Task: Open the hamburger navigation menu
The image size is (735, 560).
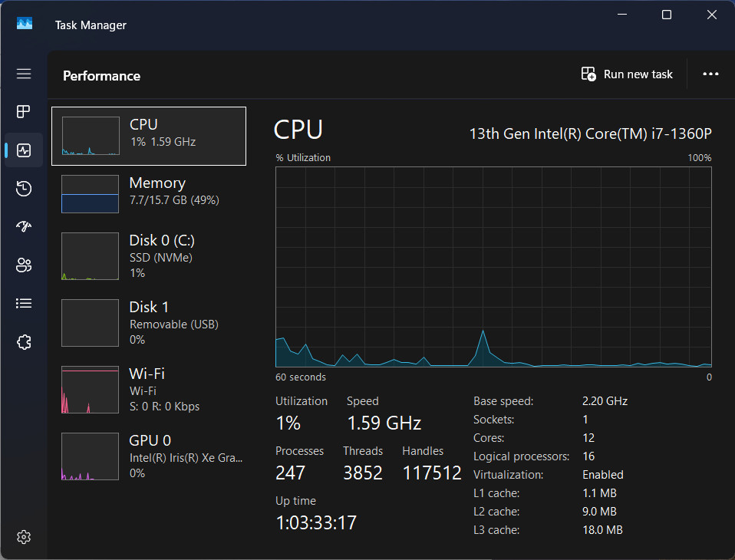Action: coord(24,74)
